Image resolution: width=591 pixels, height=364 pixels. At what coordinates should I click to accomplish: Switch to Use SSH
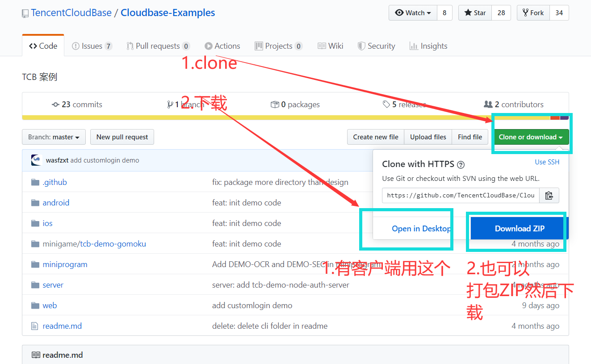547,162
